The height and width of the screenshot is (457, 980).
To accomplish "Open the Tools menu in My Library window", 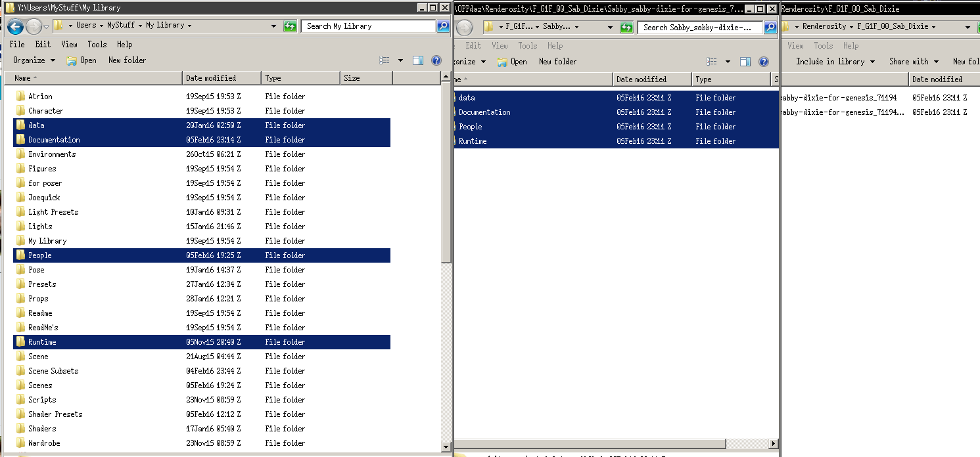I will [97, 45].
